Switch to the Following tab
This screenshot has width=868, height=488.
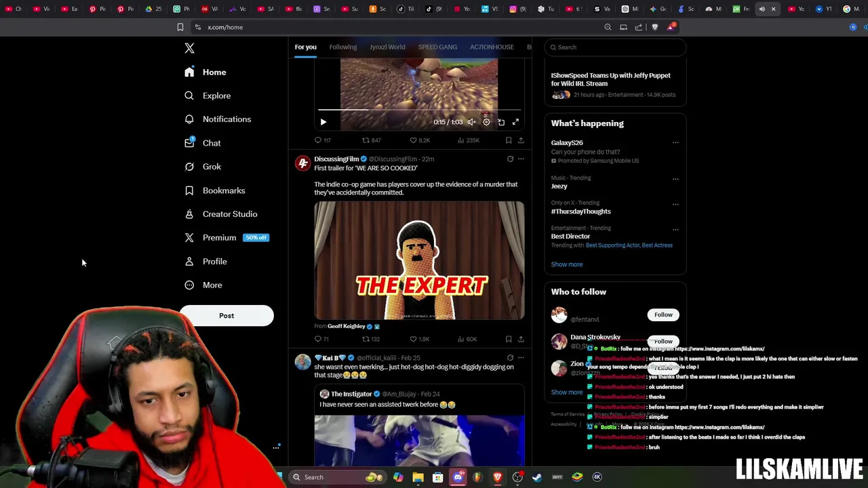tap(343, 47)
